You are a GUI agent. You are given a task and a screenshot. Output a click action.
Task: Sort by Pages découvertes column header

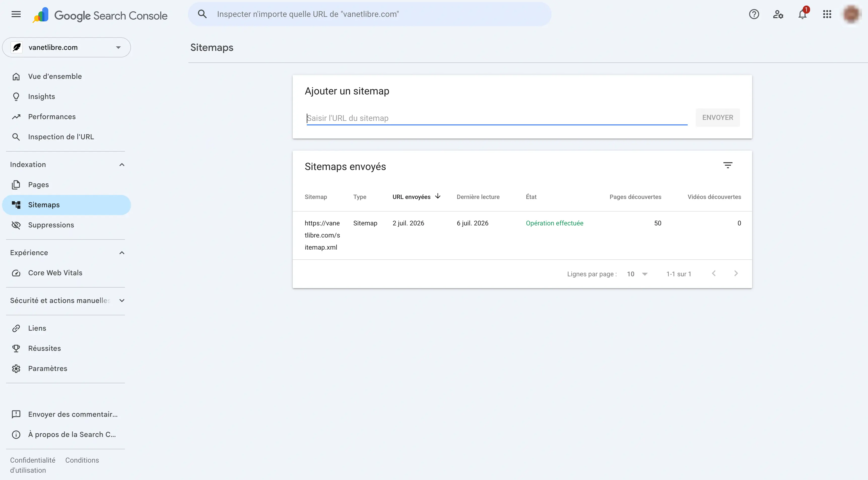[635, 197]
